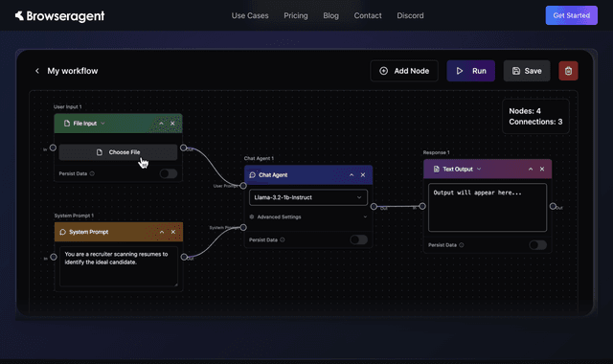
Task: Click the info icon beside File Input Persist Data
Action: point(92,173)
